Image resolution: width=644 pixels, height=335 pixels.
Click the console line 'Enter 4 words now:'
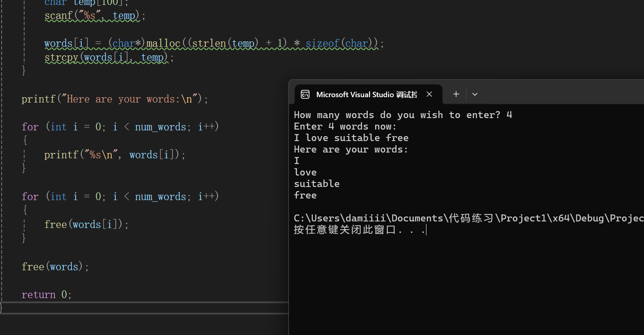click(345, 126)
